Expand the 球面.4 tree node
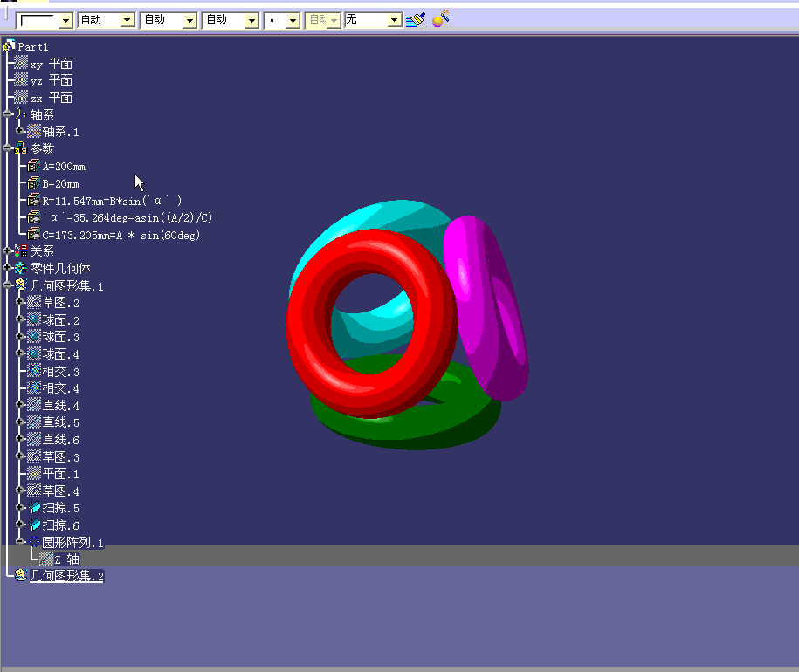Screen dimensions: 799x672 coord(20,353)
